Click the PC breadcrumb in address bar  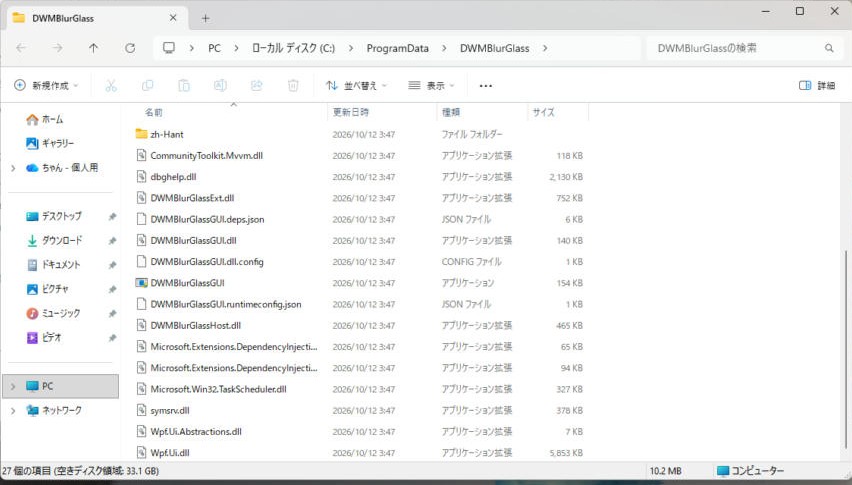[214, 48]
